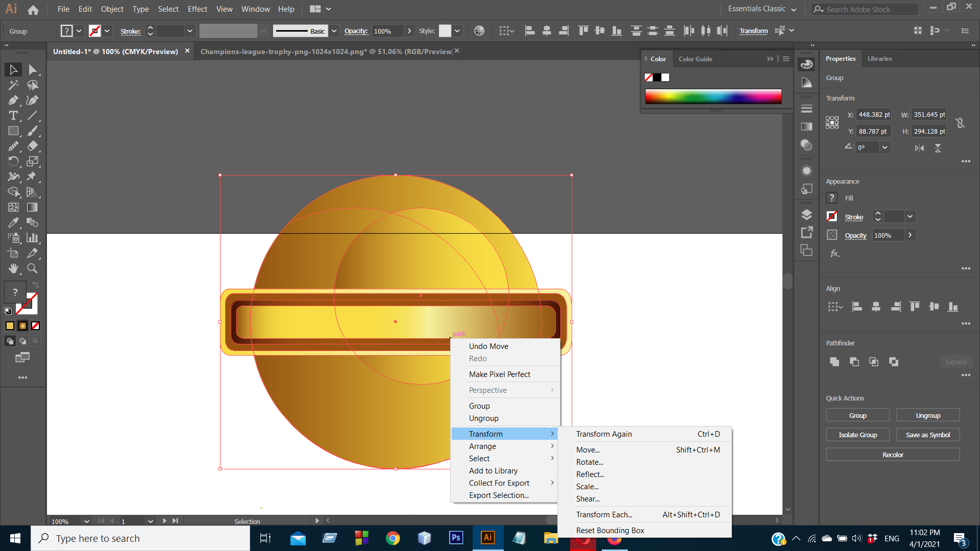
Task: Open Recolor Artwork from control bar
Action: coord(479,31)
